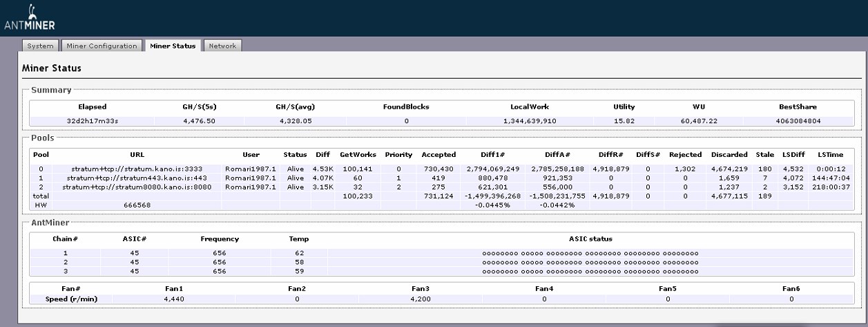Click Fan1 speed value 4,440
868x327 pixels.
tap(173, 299)
